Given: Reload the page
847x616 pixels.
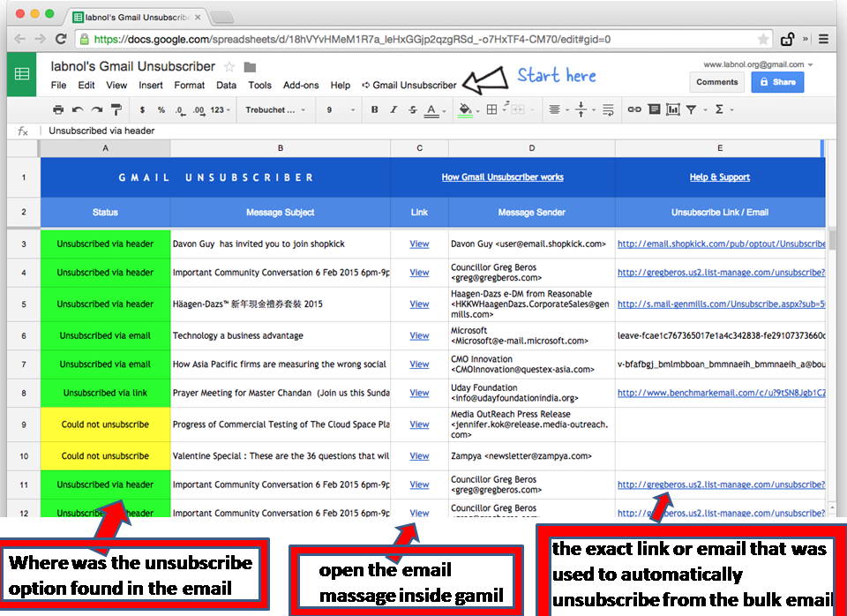Looking at the screenshot, I should [61, 39].
